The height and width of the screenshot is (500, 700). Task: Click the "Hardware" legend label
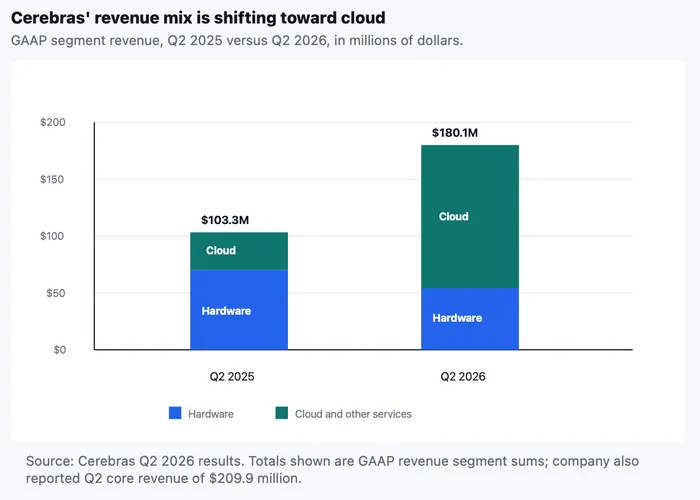pyautogui.click(x=211, y=414)
